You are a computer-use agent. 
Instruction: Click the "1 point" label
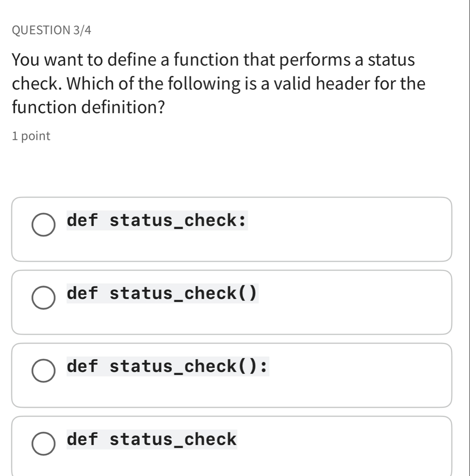click(31, 136)
